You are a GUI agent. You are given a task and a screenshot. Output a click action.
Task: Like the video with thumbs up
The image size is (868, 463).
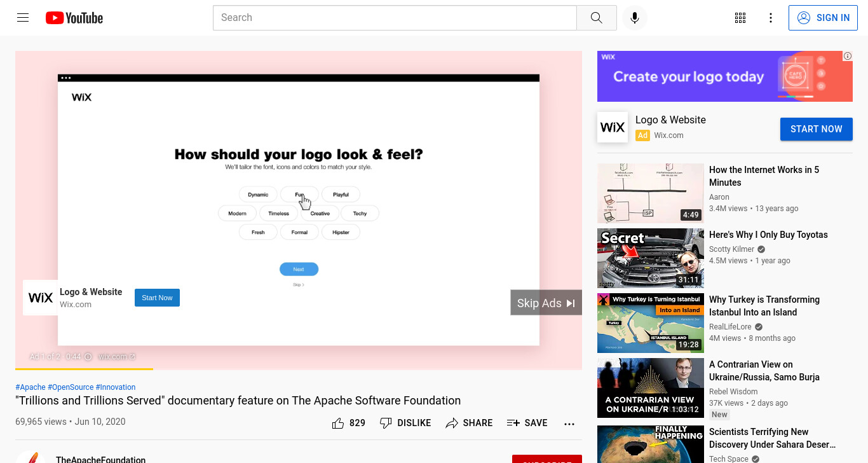pyautogui.click(x=348, y=423)
